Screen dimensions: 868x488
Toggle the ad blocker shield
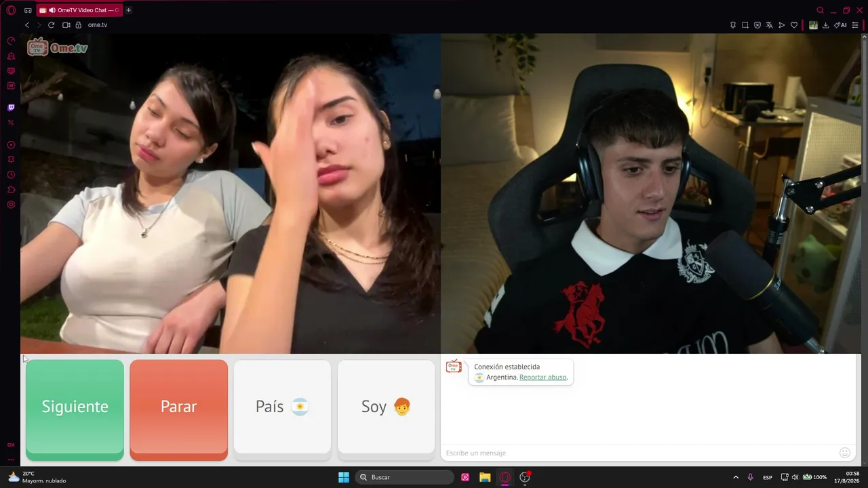tap(757, 25)
